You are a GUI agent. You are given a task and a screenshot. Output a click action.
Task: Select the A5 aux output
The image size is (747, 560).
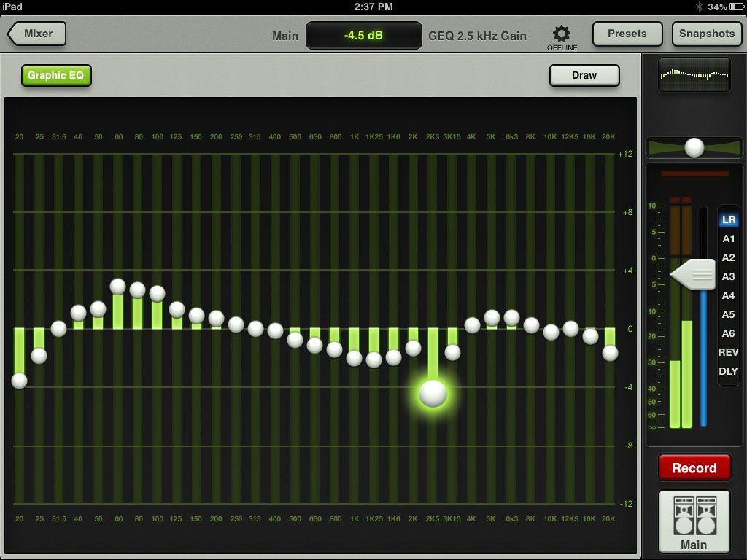pos(729,314)
